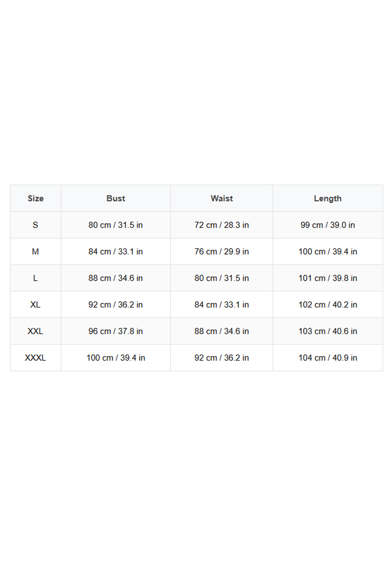
Task: Click the bust value 96 cm / 37.8 in
Action: click(116, 331)
